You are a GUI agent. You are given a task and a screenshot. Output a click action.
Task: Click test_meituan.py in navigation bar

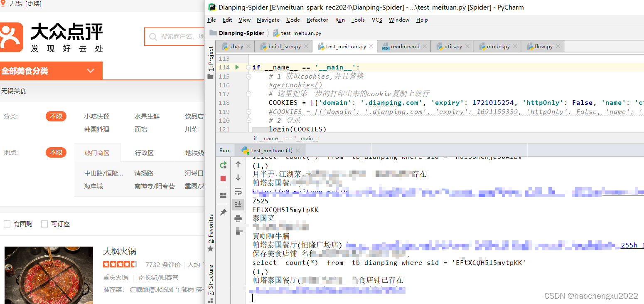(297, 33)
